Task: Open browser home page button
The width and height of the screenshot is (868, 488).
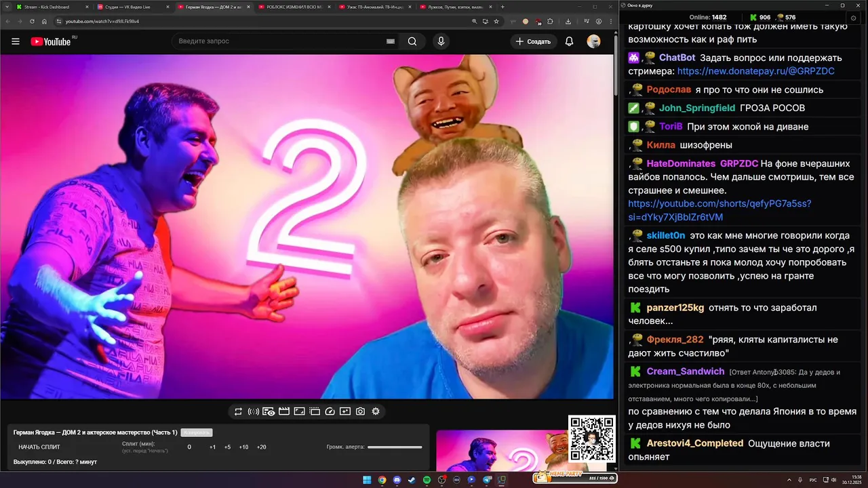Action: [x=44, y=21]
